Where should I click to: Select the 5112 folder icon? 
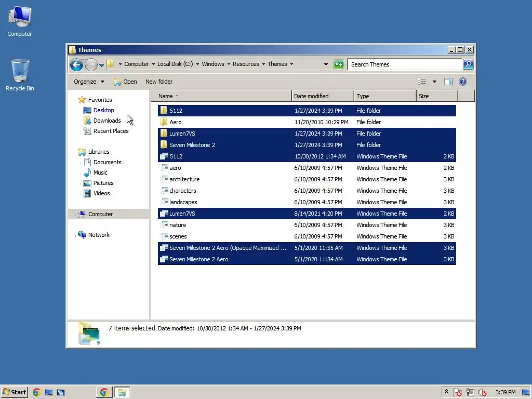(x=164, y=110)
